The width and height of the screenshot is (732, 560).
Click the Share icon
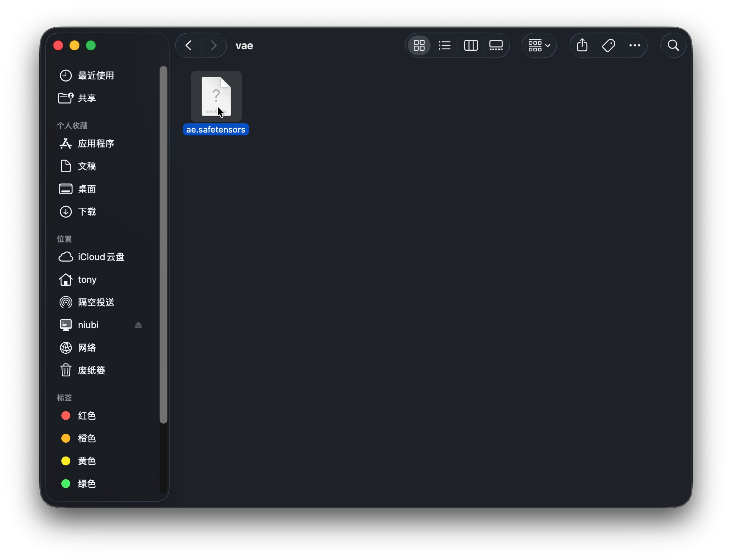(x=582, y=45)
